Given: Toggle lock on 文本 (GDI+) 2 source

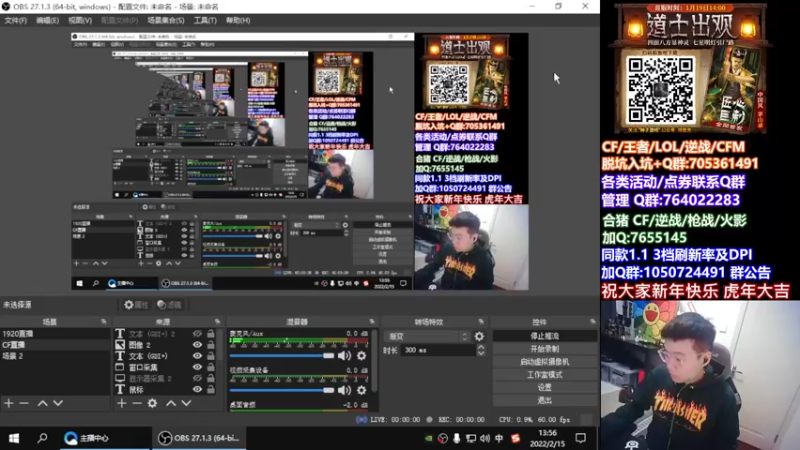Looking at the screenshot, I should tap(211, 333).
